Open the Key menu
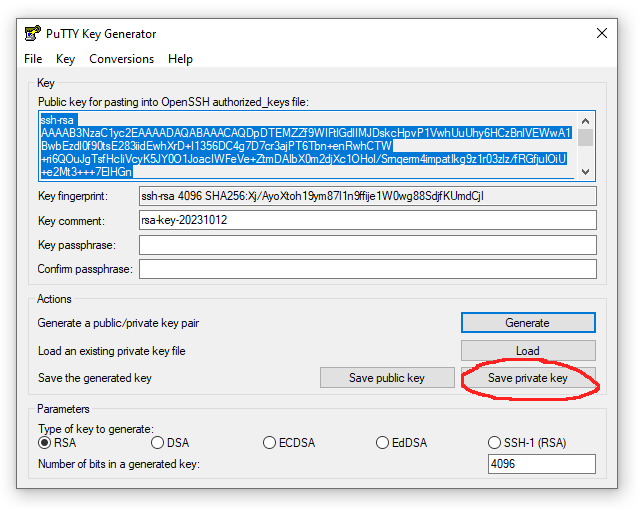 click(65, 59)
